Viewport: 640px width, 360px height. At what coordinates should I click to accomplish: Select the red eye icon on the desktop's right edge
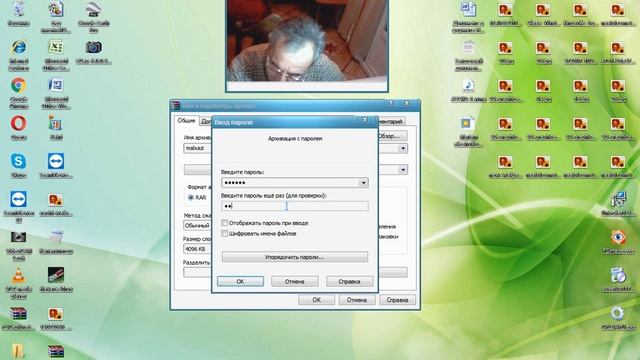click(618, 238)
